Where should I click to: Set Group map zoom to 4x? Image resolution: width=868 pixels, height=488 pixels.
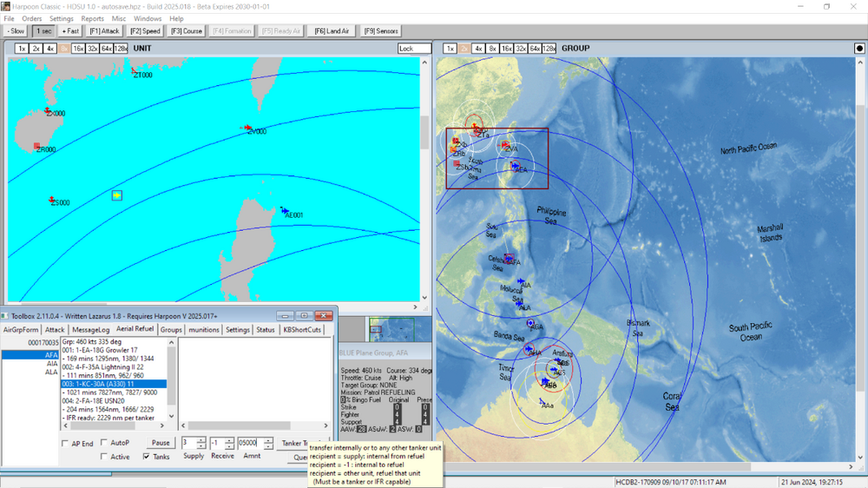click(x=478, y=49)
